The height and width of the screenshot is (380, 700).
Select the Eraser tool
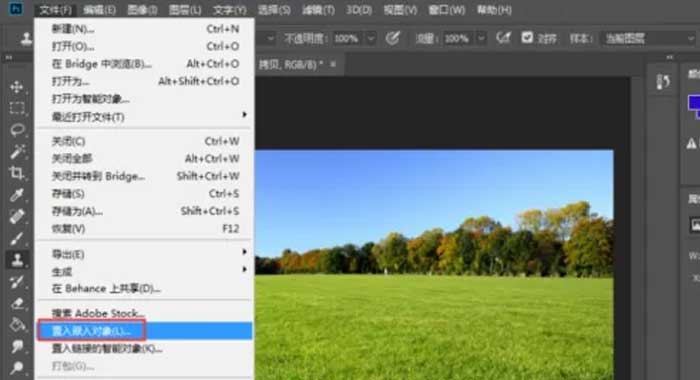click(17, 303)
